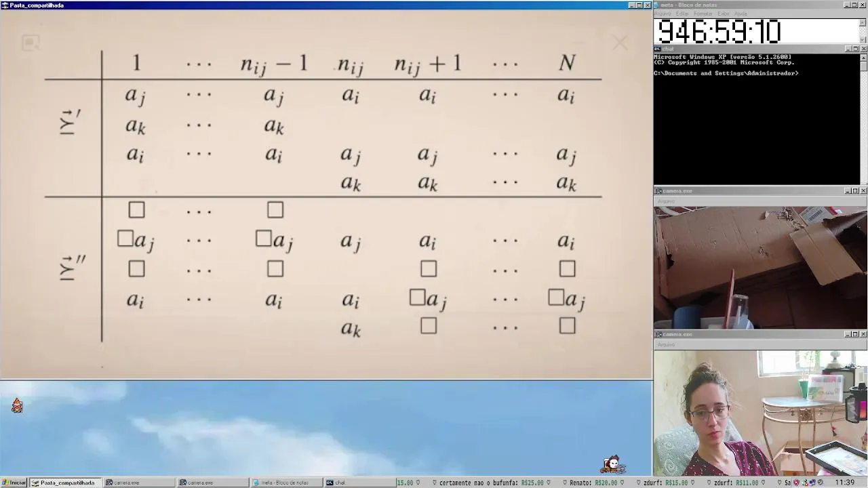Click the chat console window title icon
Image resolution: width=868 pixels, height=488 pixels.
657,49
